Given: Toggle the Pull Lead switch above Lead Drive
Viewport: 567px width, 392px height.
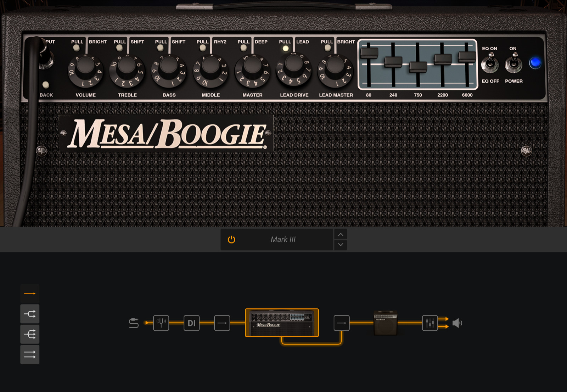Looking at the screenshot, I should 285,48.
